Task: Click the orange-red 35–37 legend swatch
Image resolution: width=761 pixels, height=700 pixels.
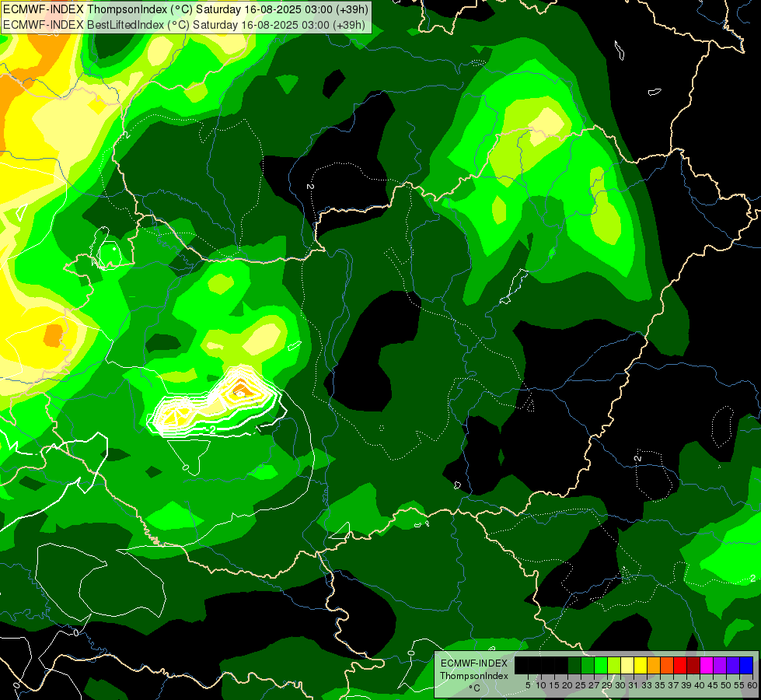Action: [x=667, y=665]
